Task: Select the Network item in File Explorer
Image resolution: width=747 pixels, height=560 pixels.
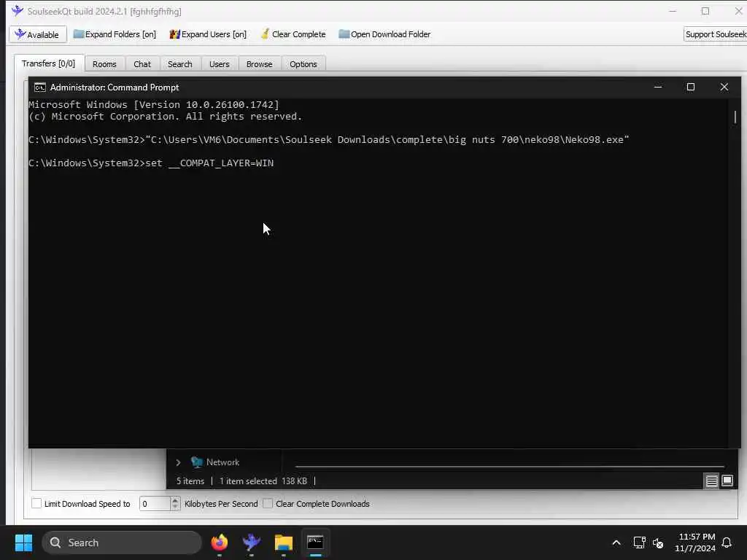Action: pyautogui.click(x=215, y=462)
